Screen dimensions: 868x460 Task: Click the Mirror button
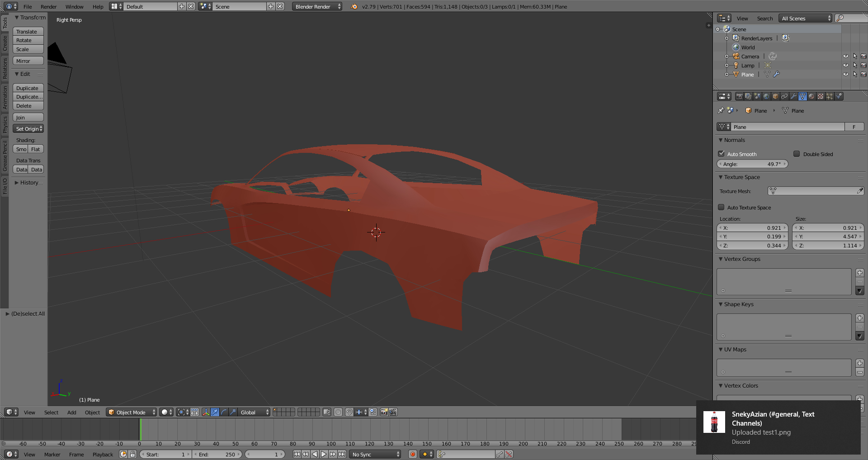(x=28, y=61)
